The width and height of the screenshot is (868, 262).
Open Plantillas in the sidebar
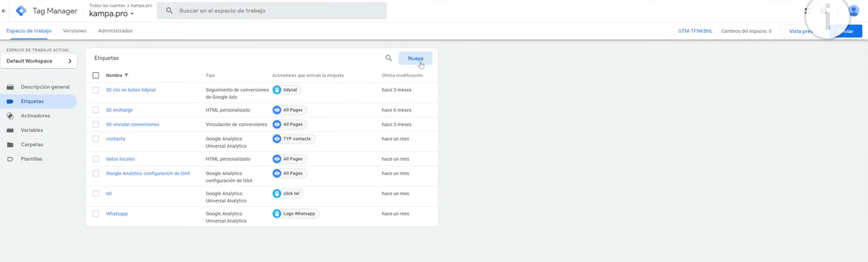pyautogui.click(x=32, y=159)
